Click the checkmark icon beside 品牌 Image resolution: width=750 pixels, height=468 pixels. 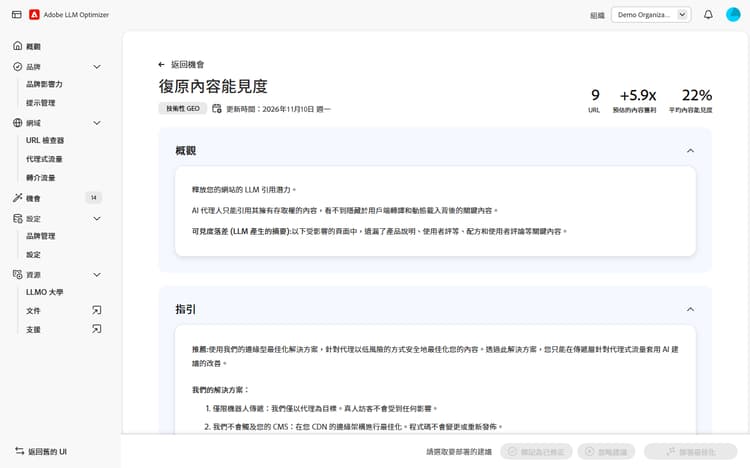[x=18, y=67]
